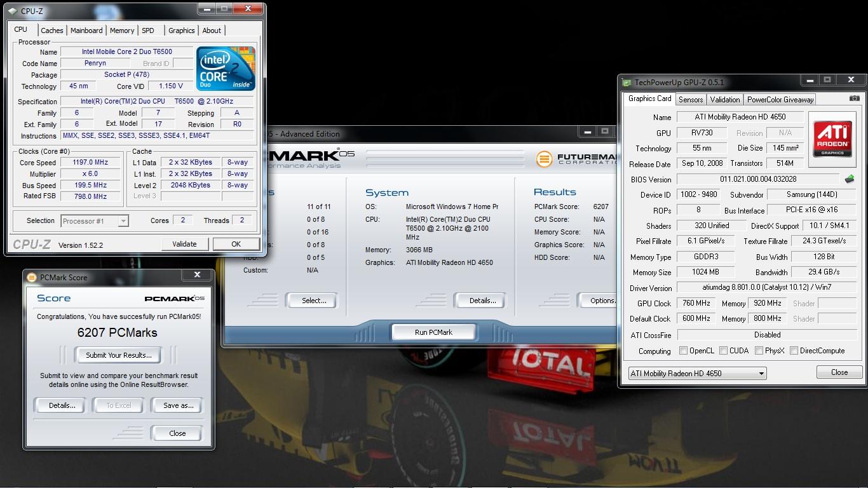
Task: Toggle the PhysX checkbox in GPU-Z
Action: pos(759,351)
